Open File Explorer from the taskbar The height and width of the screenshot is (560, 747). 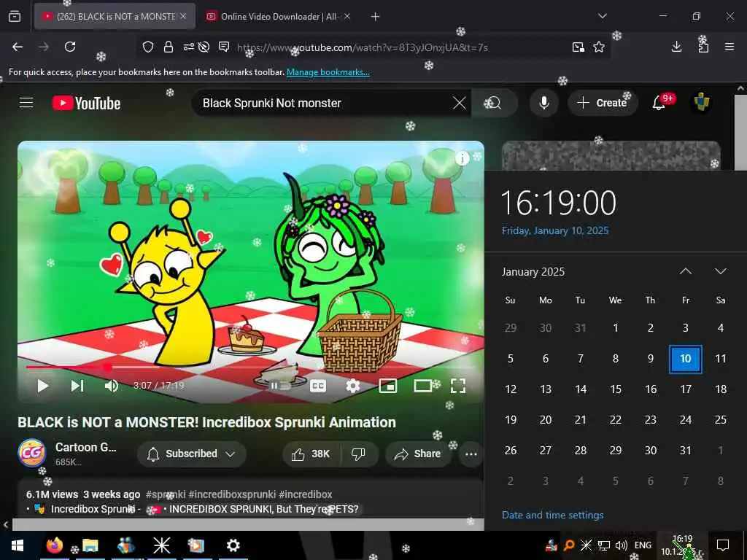point(90,545)
